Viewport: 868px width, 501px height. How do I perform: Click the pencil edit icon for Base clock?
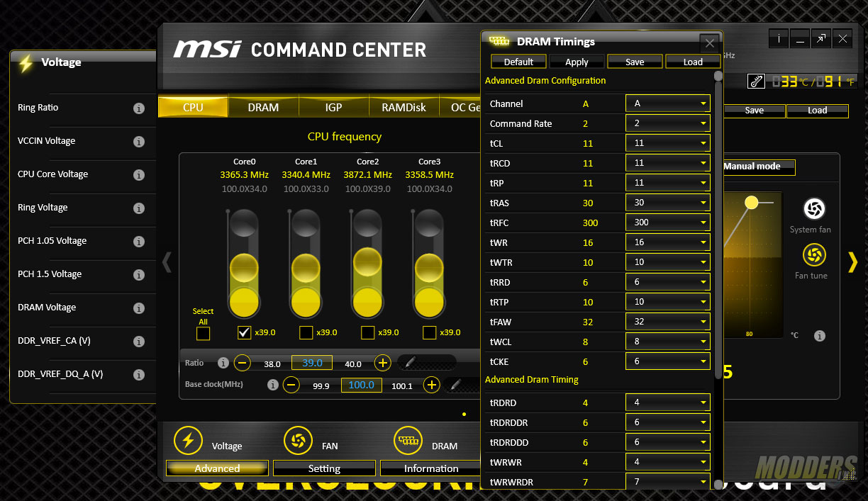tap(457, 385)
